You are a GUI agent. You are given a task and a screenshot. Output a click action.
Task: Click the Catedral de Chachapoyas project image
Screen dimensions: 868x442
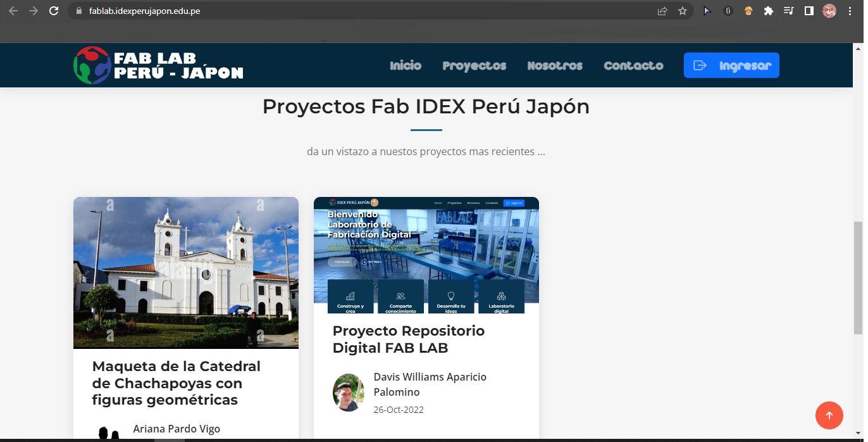click(185, 272)
